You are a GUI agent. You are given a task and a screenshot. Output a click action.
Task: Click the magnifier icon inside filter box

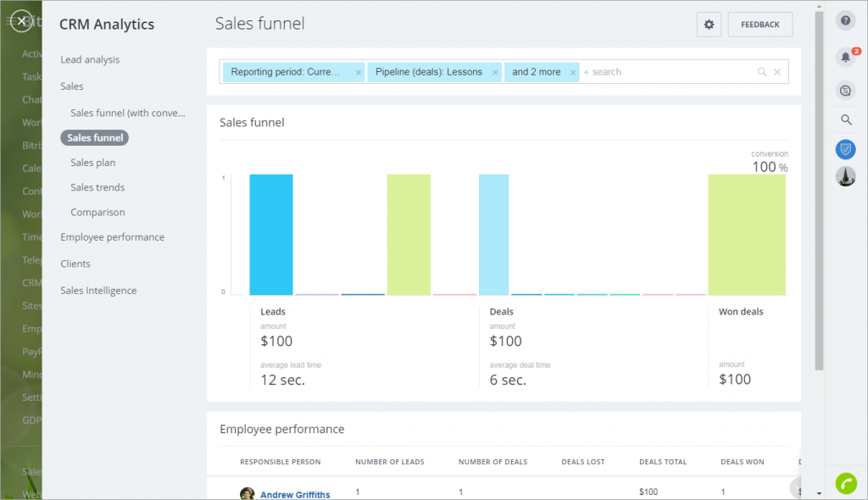point(762,73)
